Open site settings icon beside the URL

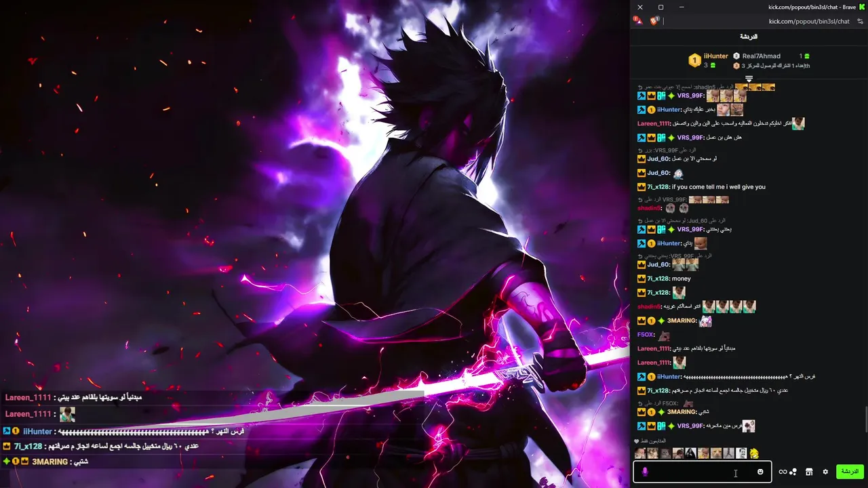[x=861, y=21]
